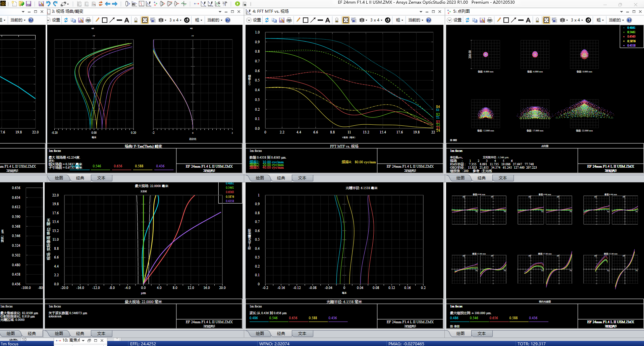Save the spot diagram graphic

[482, 20]
